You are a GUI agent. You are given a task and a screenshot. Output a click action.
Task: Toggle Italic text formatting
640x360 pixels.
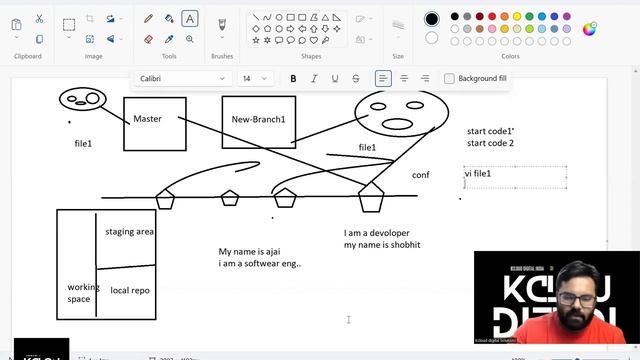(314, 78)
